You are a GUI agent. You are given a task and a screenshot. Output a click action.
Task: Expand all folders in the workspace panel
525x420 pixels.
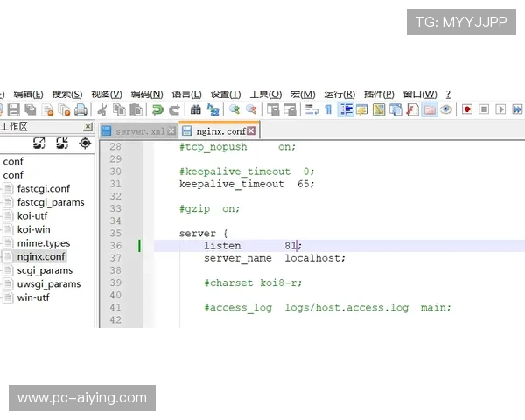point(39,143)
